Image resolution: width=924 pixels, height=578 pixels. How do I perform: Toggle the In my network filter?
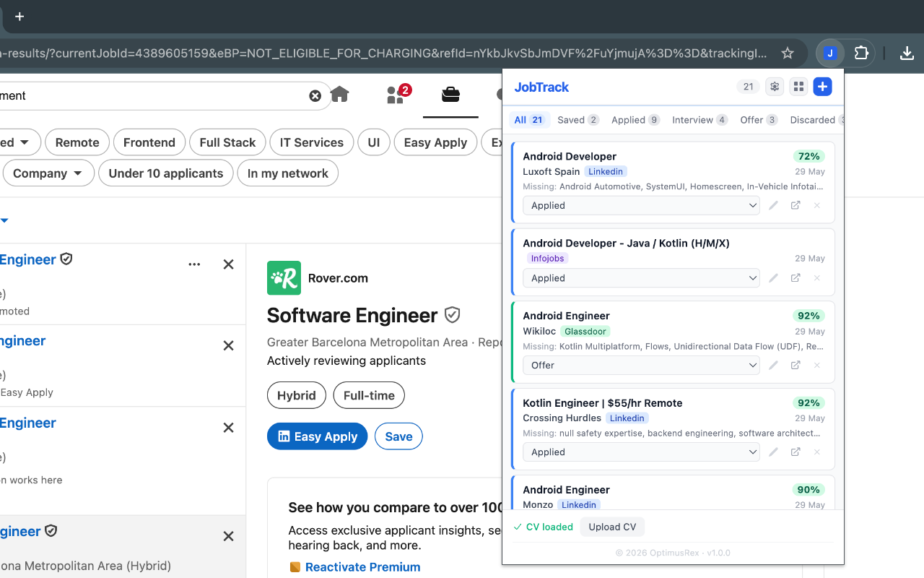pos(288,173)
